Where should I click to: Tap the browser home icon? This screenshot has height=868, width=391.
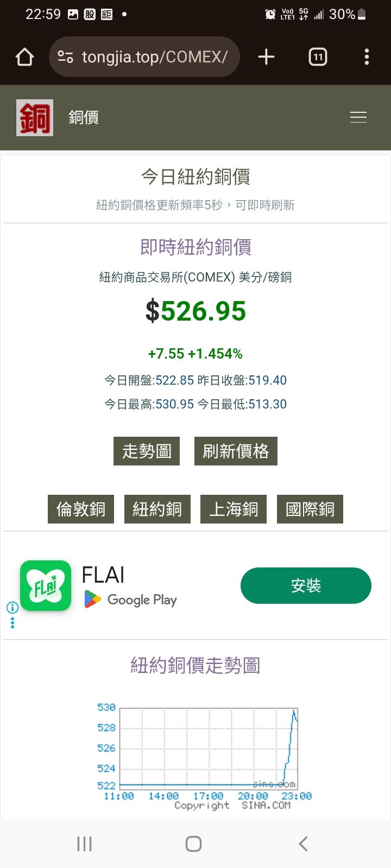point(24,57)
